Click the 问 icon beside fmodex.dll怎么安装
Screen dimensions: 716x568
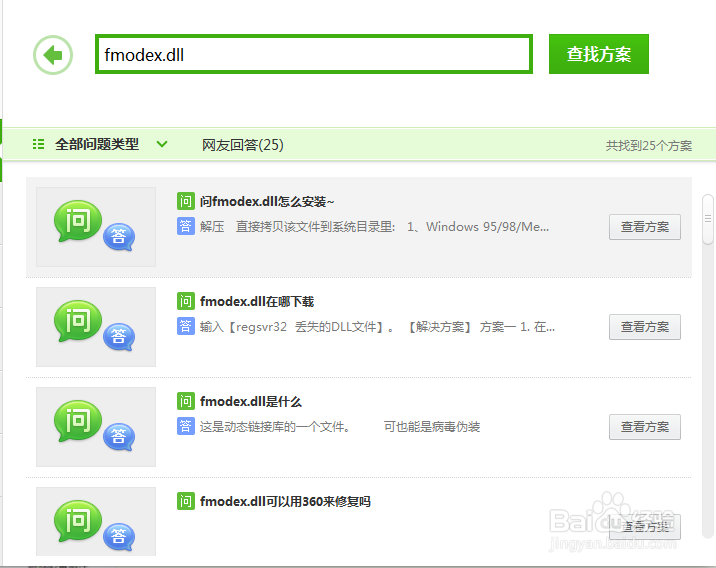(186, 201)
